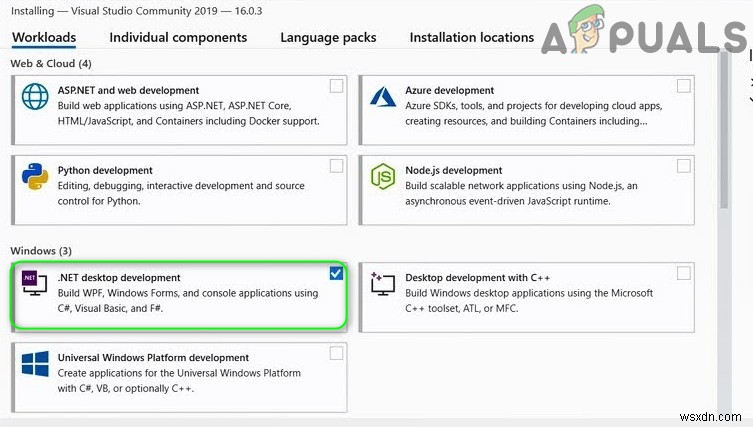Viewport: 753px width, 427px height.
Task: Click the Node.js hexagon icon
Action: click(383, 176)
